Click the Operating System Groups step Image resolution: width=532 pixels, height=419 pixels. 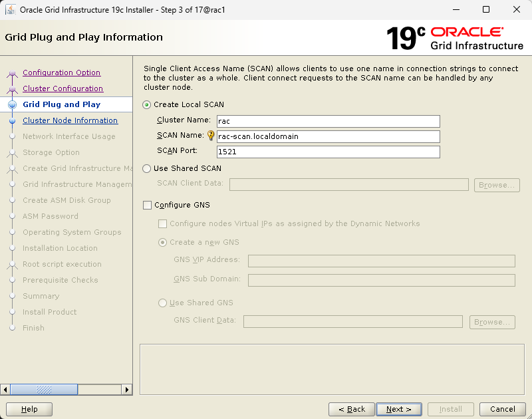point(72,232)
